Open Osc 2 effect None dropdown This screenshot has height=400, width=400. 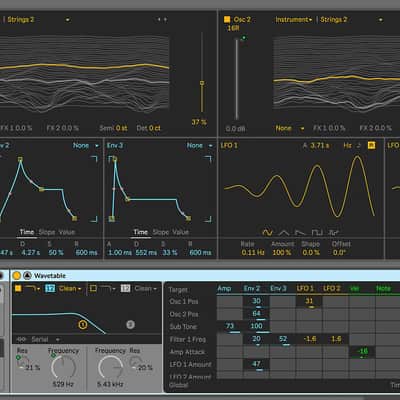290,128
